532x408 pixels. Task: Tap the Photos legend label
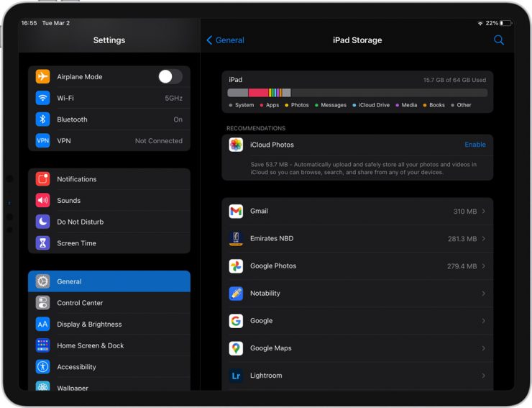(x=300, y=105)
